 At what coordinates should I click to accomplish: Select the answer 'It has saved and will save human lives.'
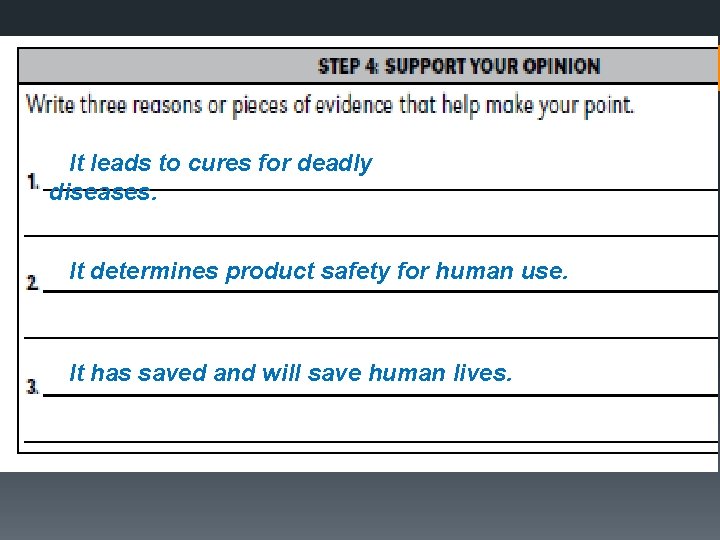290,372
